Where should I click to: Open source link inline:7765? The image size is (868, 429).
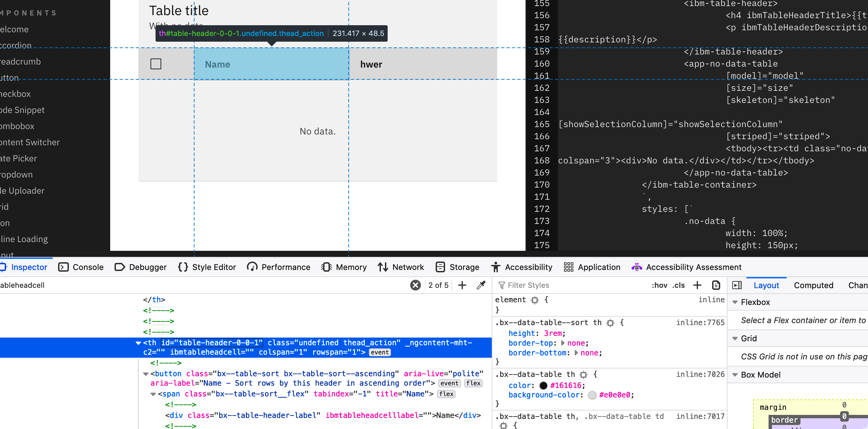pyautogui.click(x=700, y=323)
